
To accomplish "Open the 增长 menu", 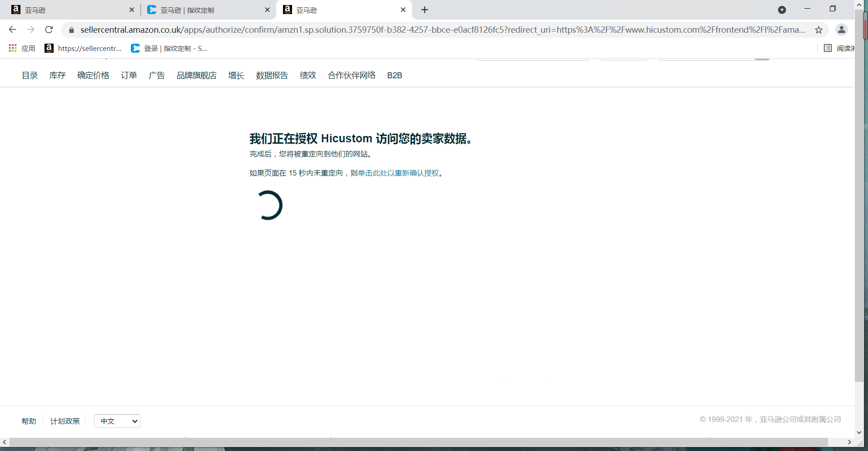I will (x=236, y=75).
